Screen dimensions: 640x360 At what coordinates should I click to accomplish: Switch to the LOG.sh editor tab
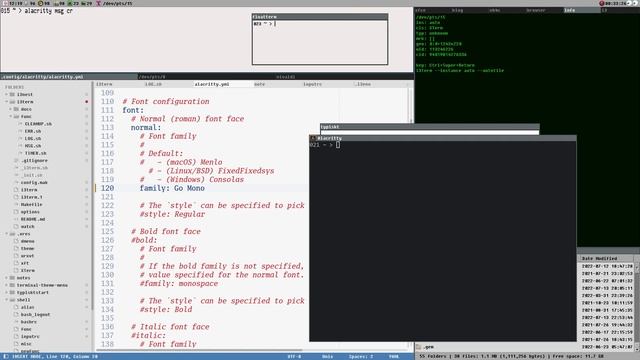pos(153,84)
